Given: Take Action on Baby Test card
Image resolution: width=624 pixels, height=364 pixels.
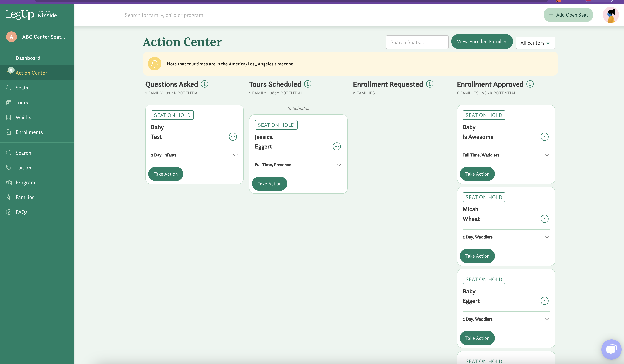Looking at the screenshot, I should 166,174.
